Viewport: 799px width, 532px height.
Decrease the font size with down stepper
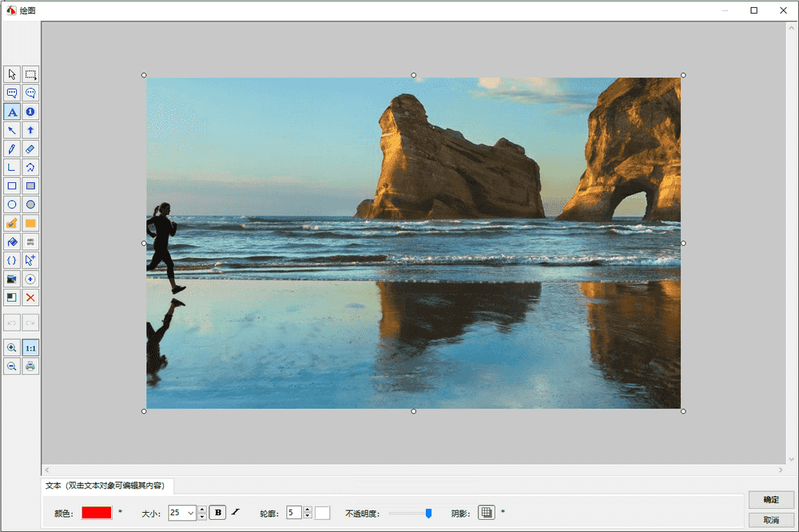tap(202, 517)
